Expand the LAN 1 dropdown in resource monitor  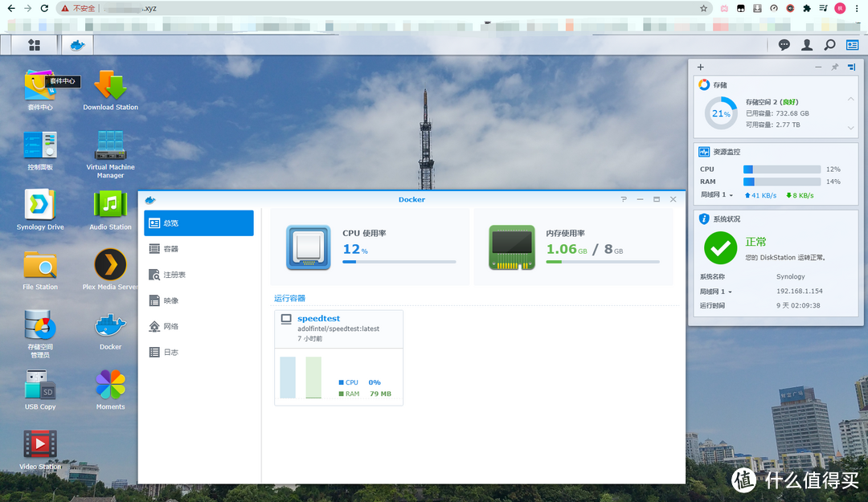click(x=716, y=195)
